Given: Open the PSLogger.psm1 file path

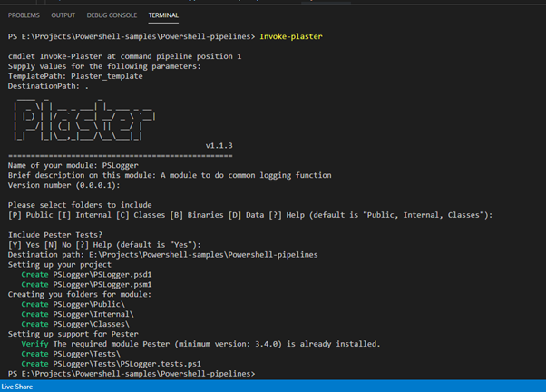Looking at the screenshot, I should [x=101, y=285].
